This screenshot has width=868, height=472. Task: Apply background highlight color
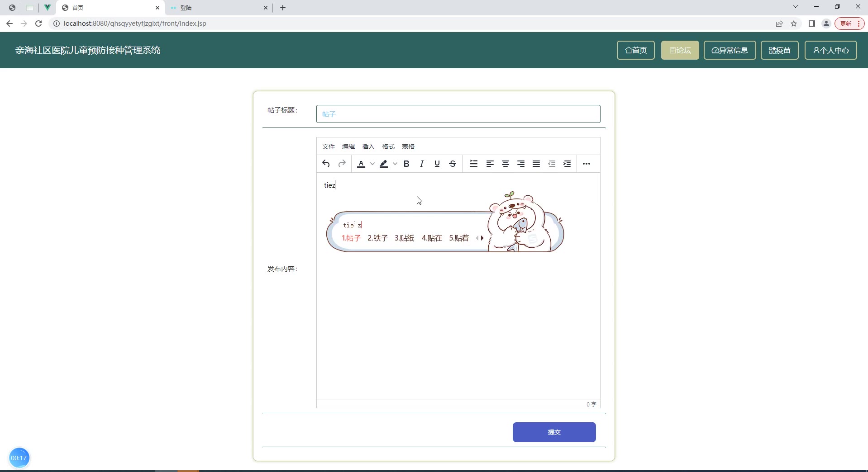pos(384,164)
